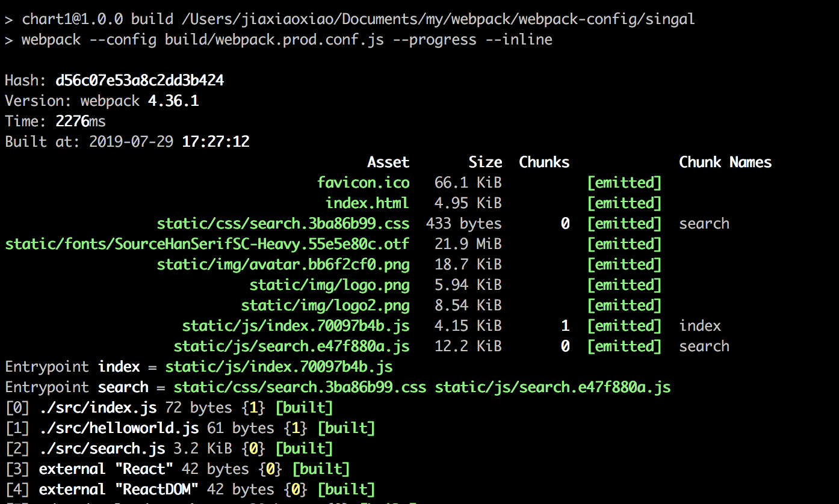Click the Asset column header
The width and height of the screenshot is (839, 504).
click(388, 162)
